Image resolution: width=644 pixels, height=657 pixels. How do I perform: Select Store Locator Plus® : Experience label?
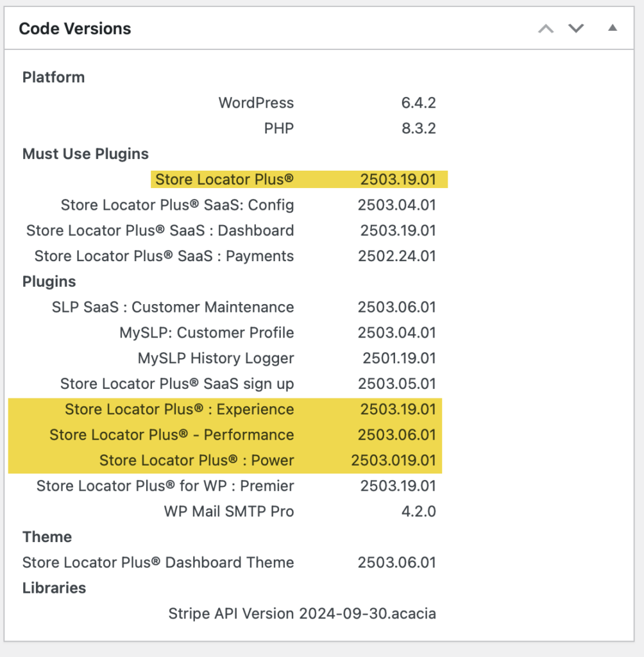(x=180, y=409)
